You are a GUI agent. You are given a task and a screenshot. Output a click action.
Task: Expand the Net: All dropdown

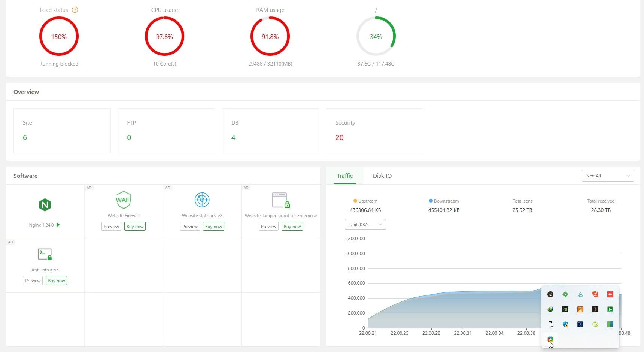pyautogui.click(x=608, y=176)
